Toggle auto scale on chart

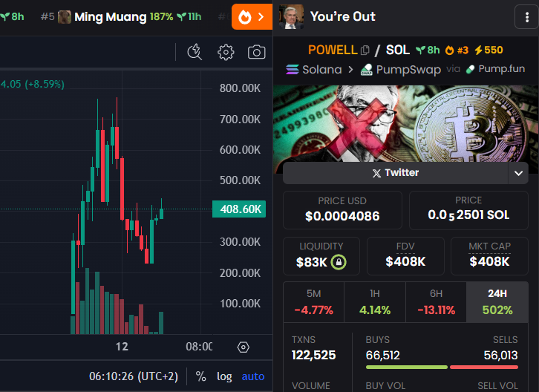253,376
